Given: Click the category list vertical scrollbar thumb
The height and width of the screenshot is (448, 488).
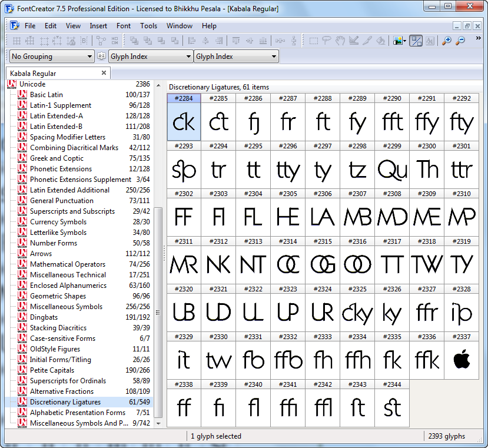Looking at the screenshot, I should (x=158, y=313).
